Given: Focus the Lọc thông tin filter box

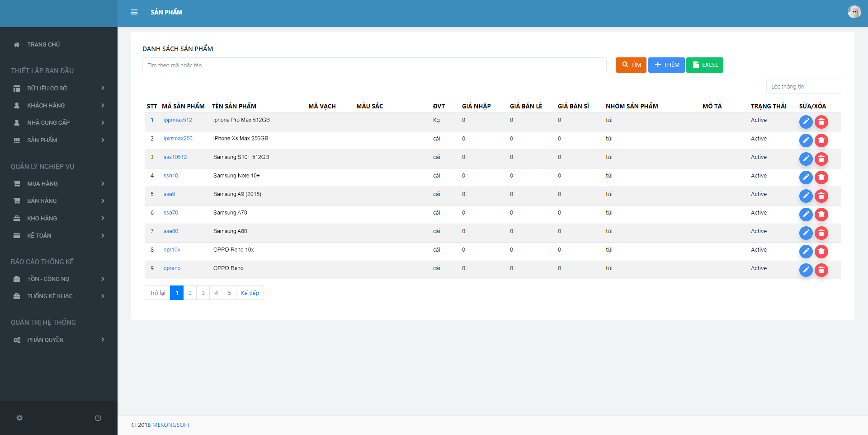Looking at the screenshot, I should [804, 86].
